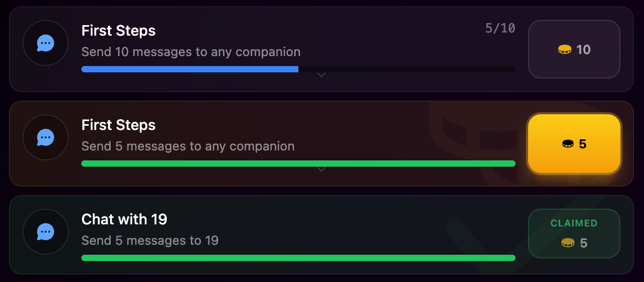This screenshot has height=282, width=644.
Task: Click the Send 10 messages to any companion text
Action: [x=191, y=52]
